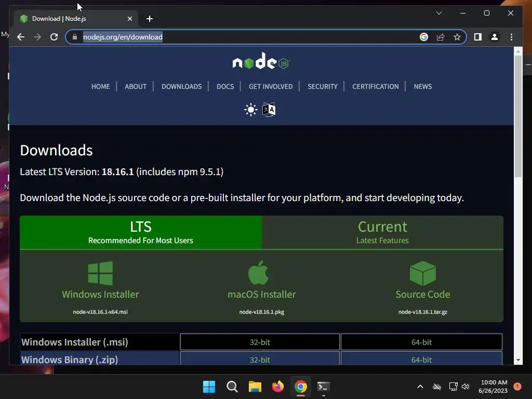Open the Windows Start menu
532x399 pixels.
[209, 387]
